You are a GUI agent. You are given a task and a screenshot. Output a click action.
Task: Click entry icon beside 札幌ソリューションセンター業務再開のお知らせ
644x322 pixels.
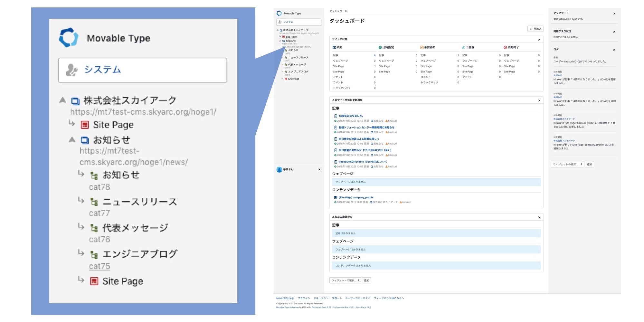(x=336, y=128)
